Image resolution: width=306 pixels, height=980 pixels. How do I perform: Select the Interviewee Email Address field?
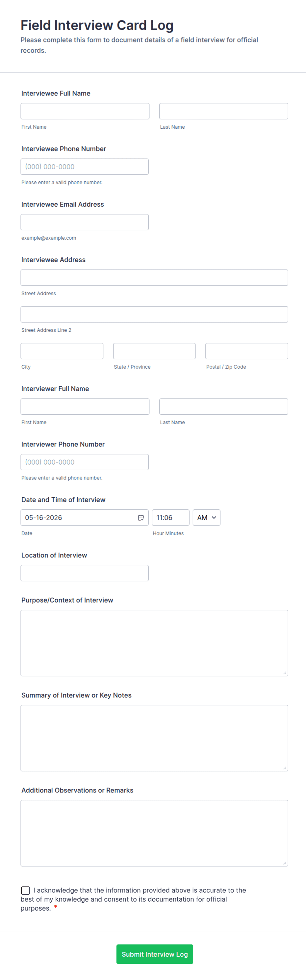point(85,222)
